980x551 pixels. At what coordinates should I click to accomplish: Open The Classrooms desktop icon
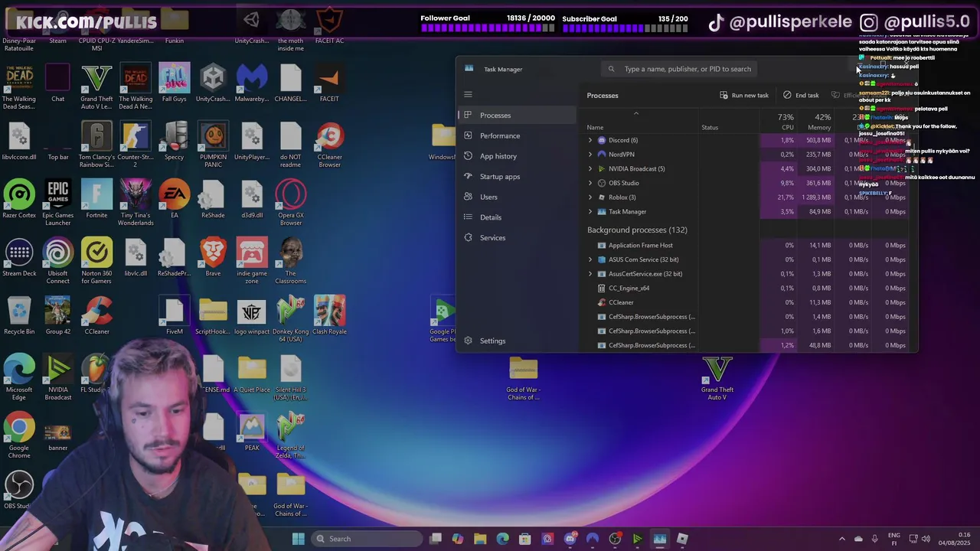(290, 262)
